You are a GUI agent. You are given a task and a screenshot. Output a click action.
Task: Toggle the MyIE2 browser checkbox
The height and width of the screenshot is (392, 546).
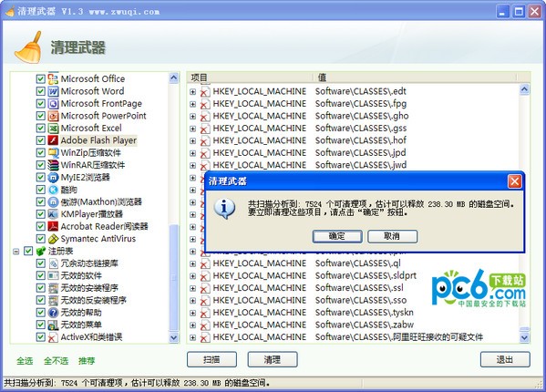click(41, 177)
